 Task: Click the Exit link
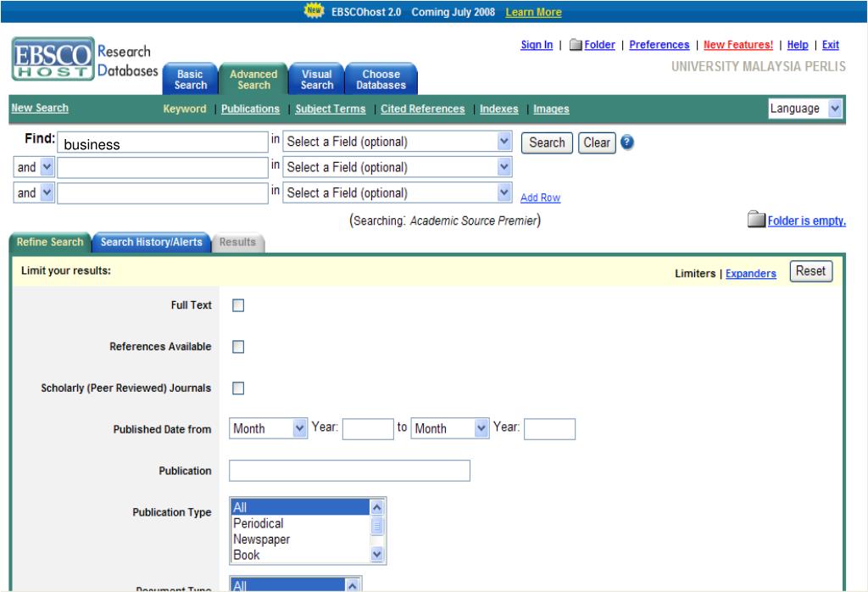[831, 45]
